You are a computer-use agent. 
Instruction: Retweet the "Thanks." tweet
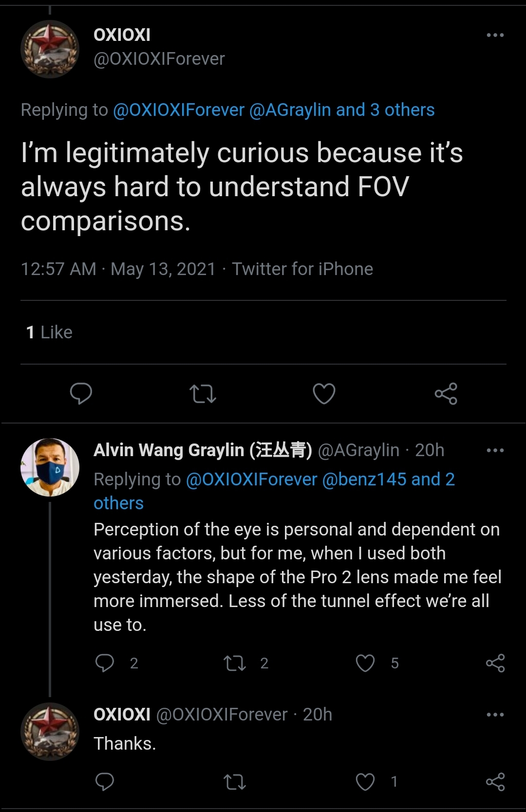click(235, 782)
